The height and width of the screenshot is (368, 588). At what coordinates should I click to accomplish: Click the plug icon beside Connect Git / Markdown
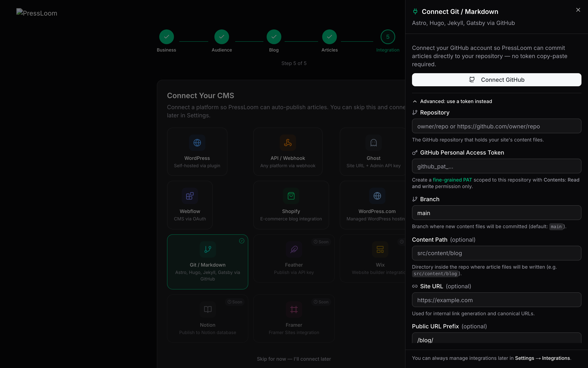click(415, 11)
